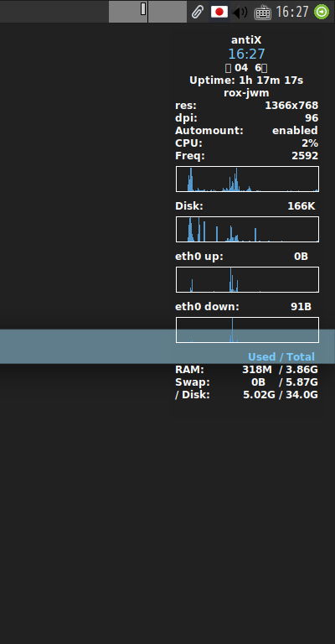Open the speaker volume control
Viewport: 335px width, 644px height.
tap(240, 13)
